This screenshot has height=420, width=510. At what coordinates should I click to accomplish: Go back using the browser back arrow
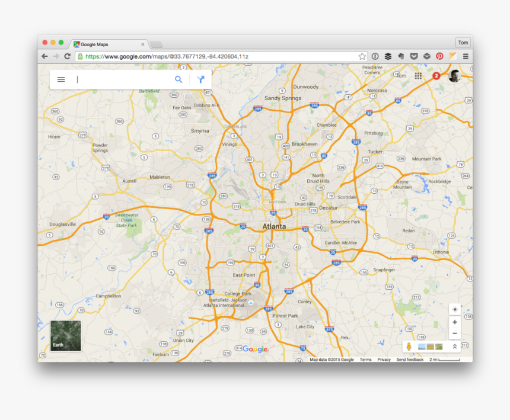45,56
